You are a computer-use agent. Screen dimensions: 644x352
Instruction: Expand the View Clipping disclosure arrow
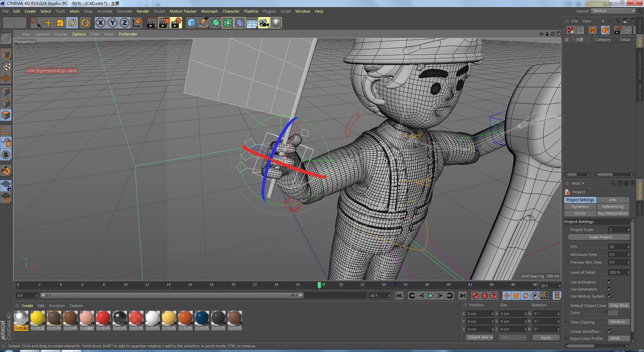567,322
